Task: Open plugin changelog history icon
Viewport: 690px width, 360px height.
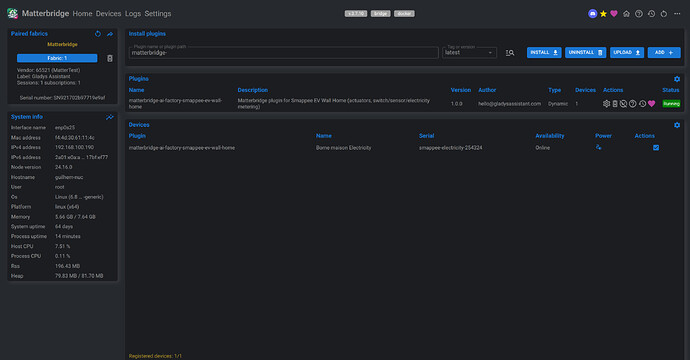Action: (642, 104)
